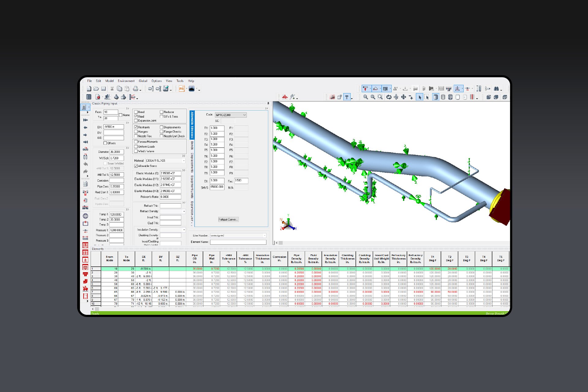Click the Fatigue Curves button

pyautogui.click(x=228, y=219)
